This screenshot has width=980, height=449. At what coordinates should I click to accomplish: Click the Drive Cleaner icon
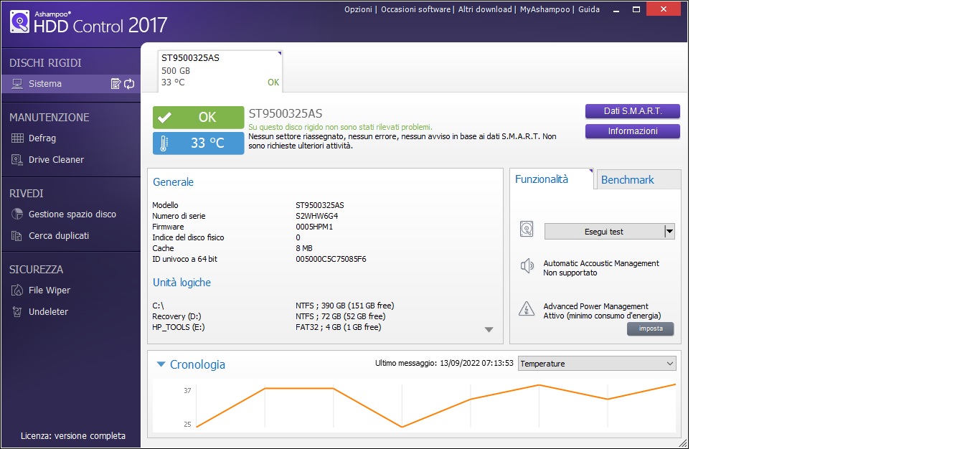coord(17,160)
